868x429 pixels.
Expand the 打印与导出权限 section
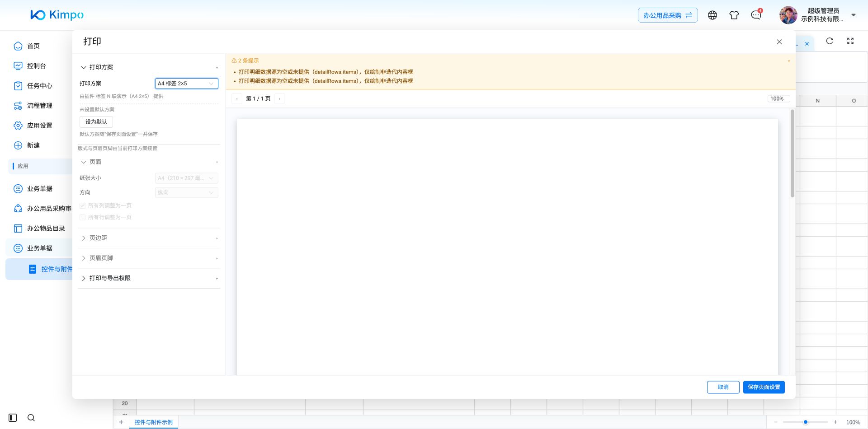click(x=149, y=278)
